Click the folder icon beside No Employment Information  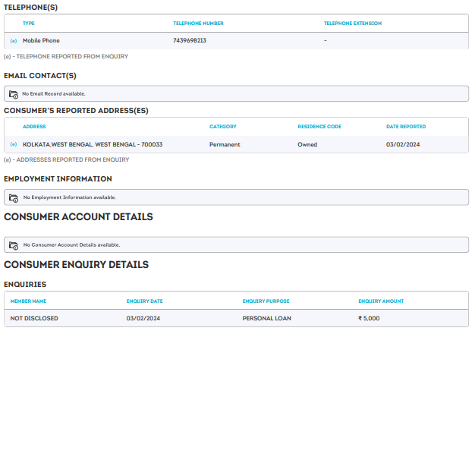pyautogui.click(x=14, y=197)
